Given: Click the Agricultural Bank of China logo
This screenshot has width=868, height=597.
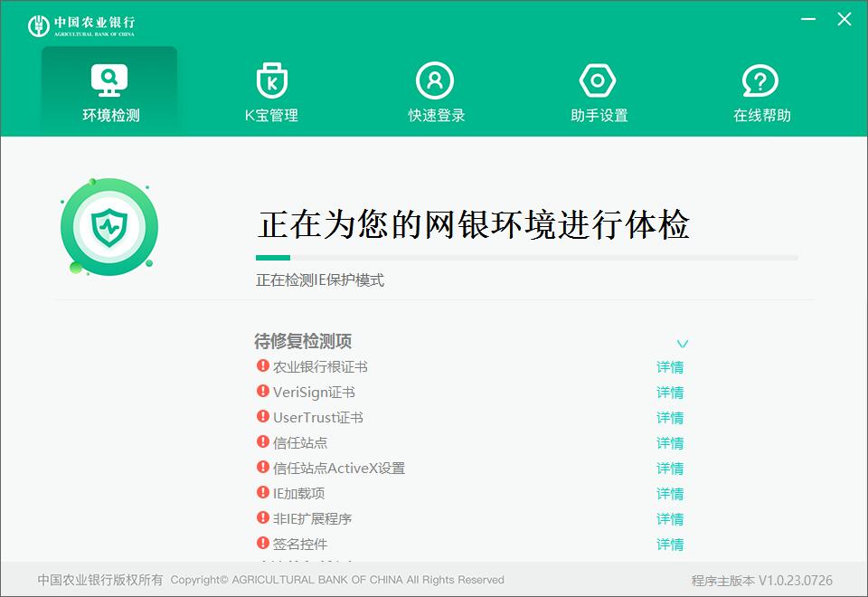Looking at the screenshot, I should coord(80,25).
